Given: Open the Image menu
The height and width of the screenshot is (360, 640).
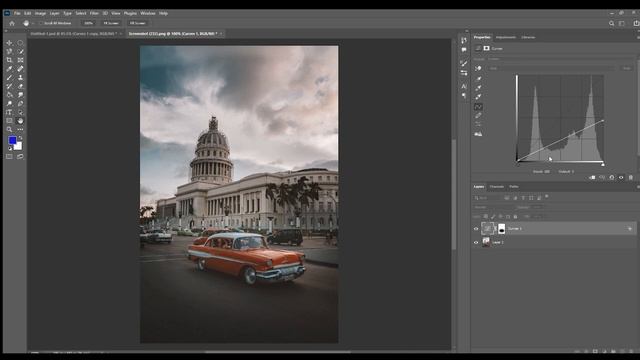Looking at the screenshot, I should pyautogui.click(x=40, y=13).
